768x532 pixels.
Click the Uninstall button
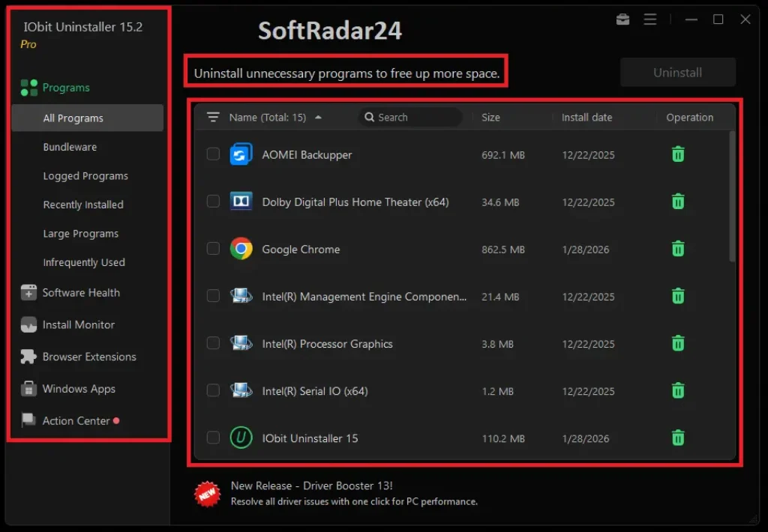tap(677, 72)
